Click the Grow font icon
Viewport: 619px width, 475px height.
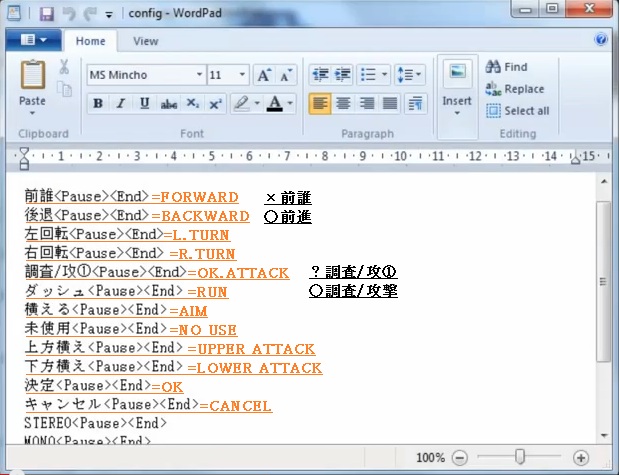click(264, 75)
